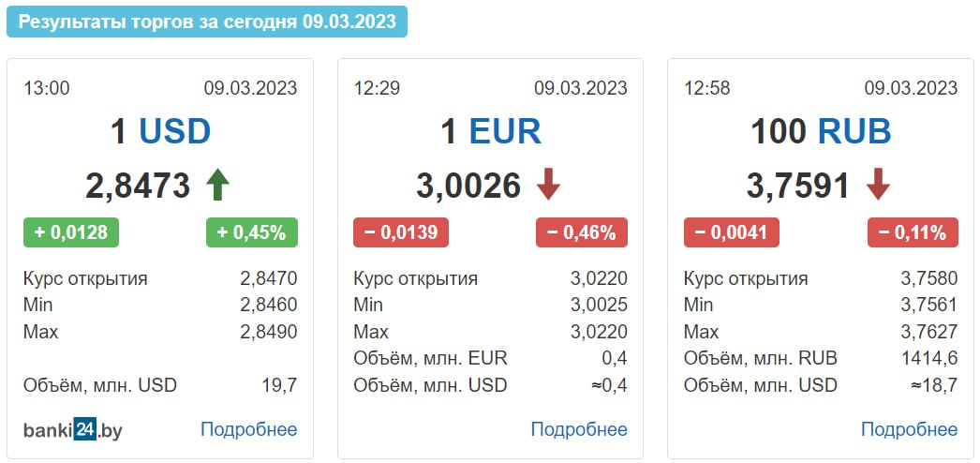Select the EUR rate value 3,0026
This screenshot has width=980, height=463.
coord(468,186)
